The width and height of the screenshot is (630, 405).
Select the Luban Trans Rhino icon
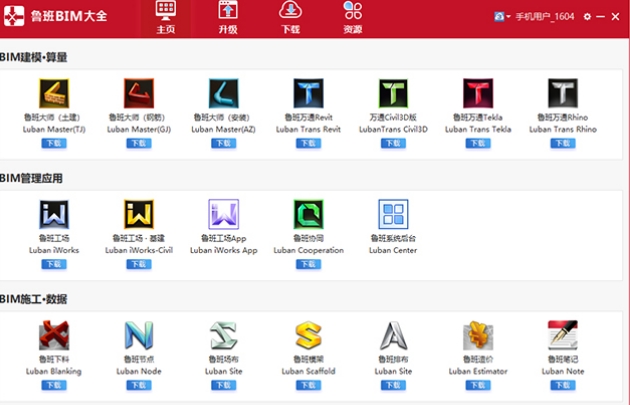tap(562, 93)
